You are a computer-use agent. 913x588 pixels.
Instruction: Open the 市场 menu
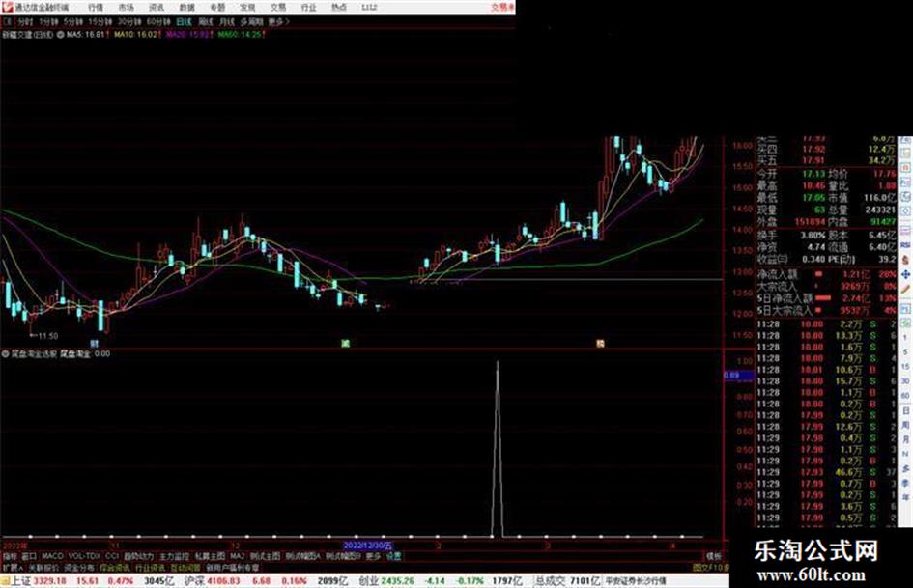126,8
